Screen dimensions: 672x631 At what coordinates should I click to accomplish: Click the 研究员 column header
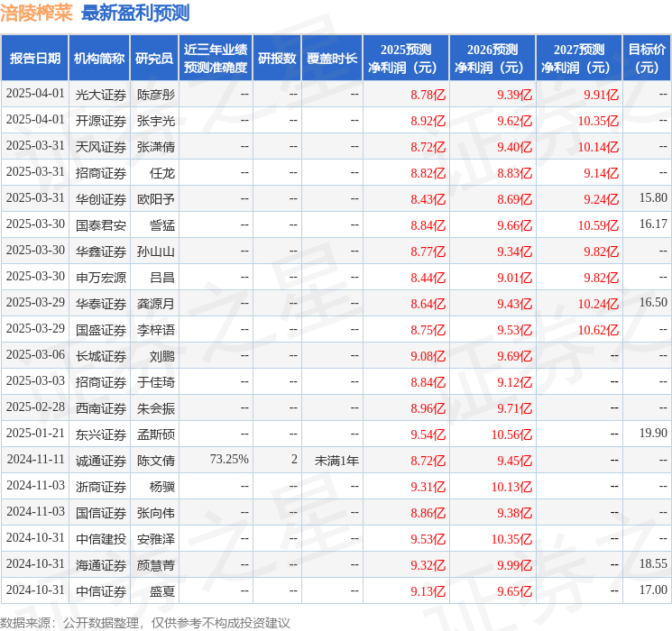pyautogui.click(x=154, y=59)
